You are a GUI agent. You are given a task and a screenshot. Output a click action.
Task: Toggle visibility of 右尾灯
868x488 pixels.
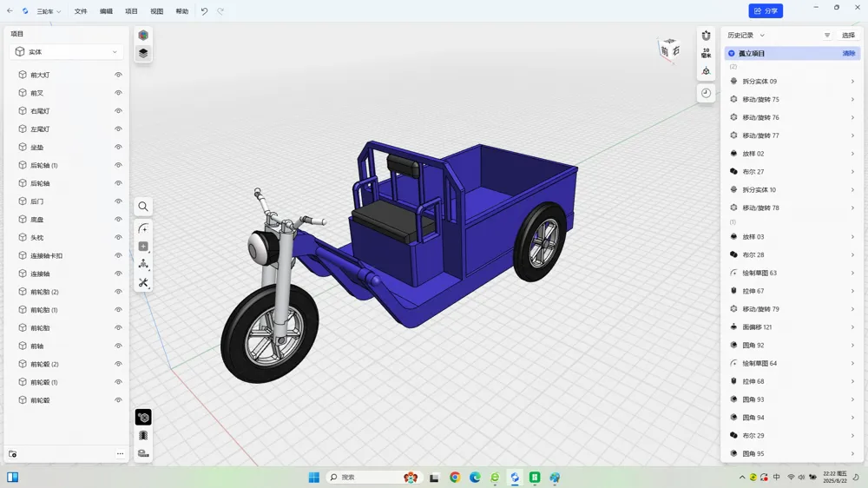coord(118,111)
